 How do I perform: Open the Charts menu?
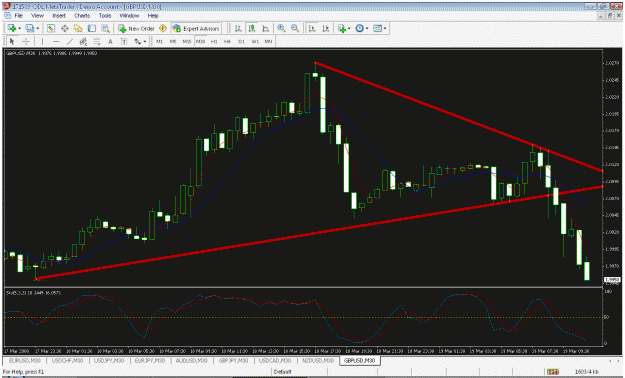(x=82, y=16)
